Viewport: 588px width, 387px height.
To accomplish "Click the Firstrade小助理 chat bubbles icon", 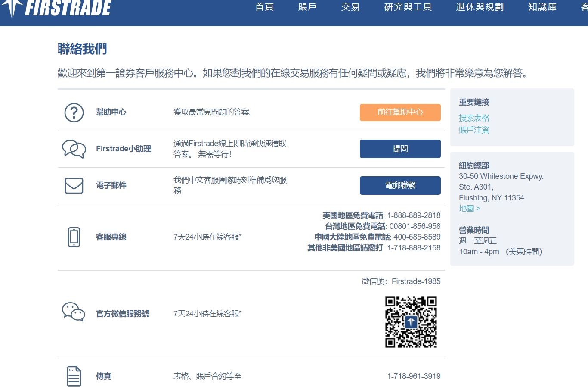I will (74, 149).
